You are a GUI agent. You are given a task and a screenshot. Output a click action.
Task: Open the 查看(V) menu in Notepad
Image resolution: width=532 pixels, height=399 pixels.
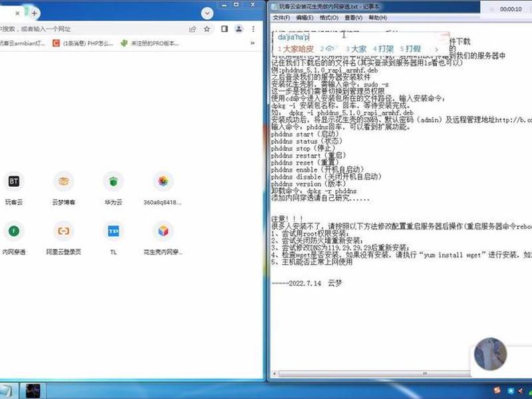pyautogui.click(x=353, y=18)
